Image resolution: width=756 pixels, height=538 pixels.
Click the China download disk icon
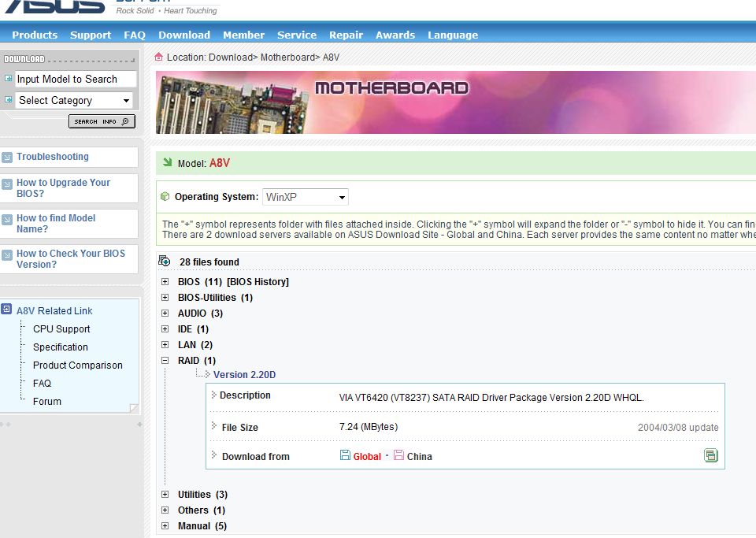tap(398, 455)
